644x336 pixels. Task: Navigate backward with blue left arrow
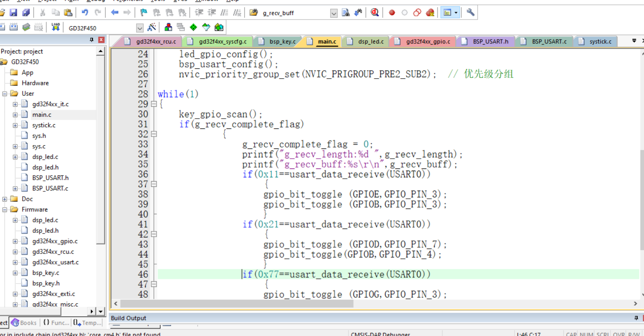click(x=115, y=13)
